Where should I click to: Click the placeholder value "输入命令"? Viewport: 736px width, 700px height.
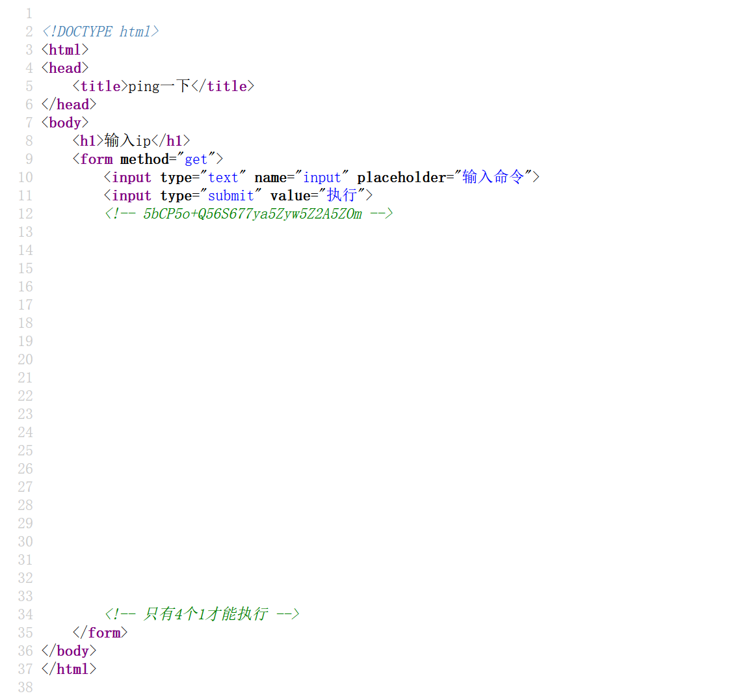(493, 177)
